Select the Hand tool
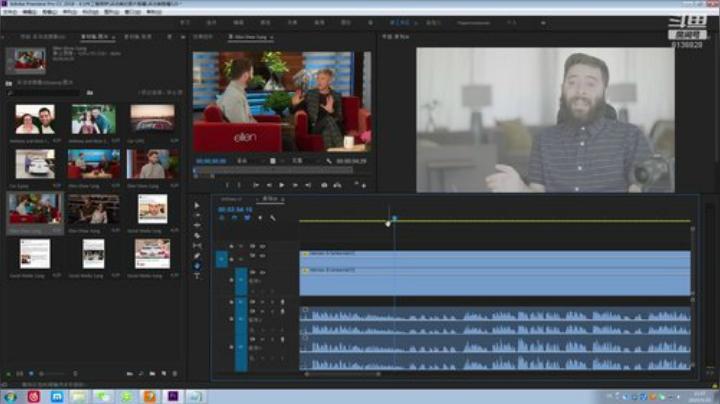The width and height of the screenshot is (720, 404). (x=197, y=266)
